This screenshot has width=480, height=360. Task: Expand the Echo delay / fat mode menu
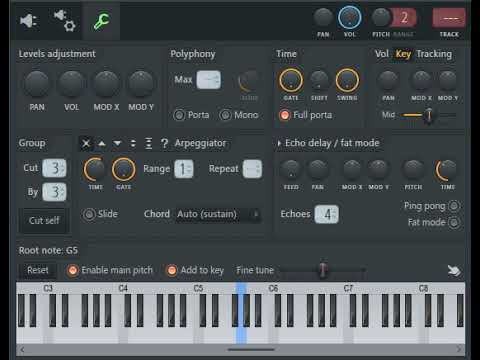click(x=279, y=144)
